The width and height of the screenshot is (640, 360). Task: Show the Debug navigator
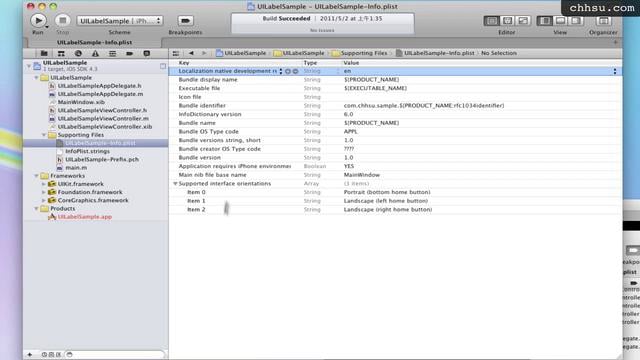pos(112,53)
